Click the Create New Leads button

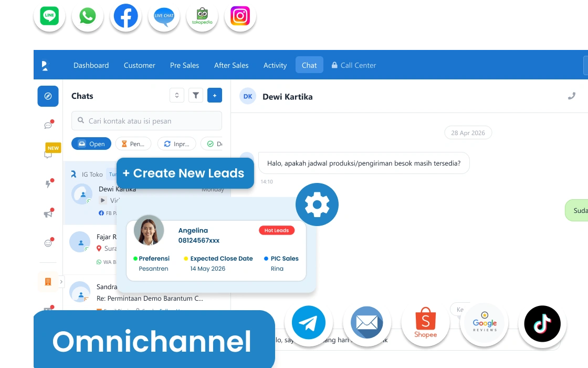coord(185,173)
